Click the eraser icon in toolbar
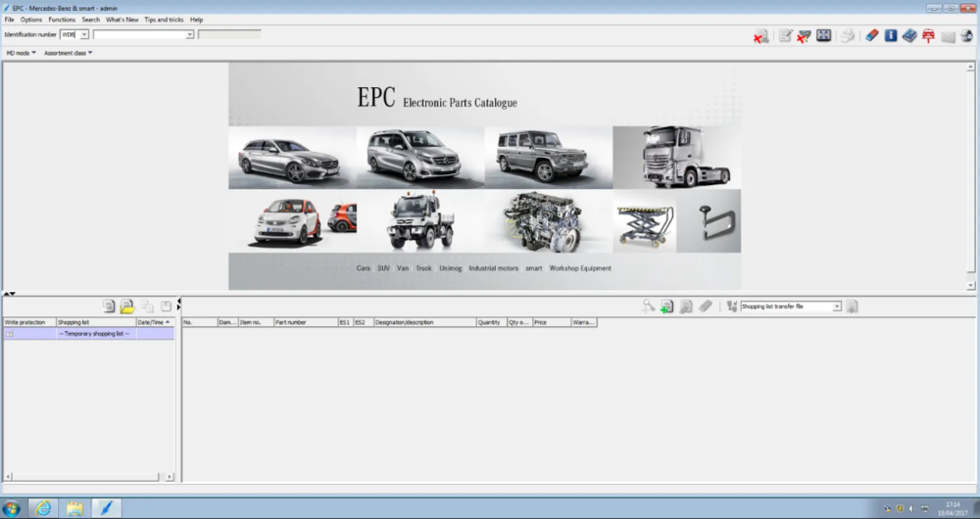This screenshot has width=980, height=519. [872, 36]
